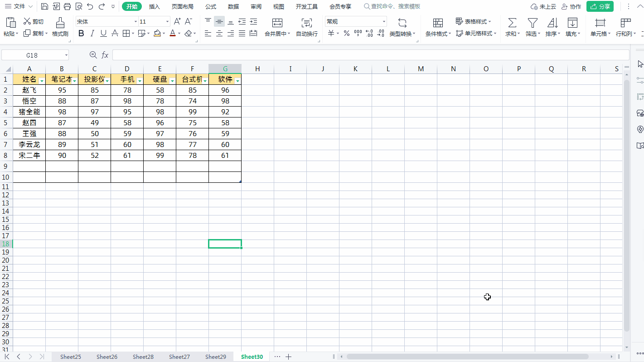Increase indent icon
The image size is (644, 362).
coord(253,21)
